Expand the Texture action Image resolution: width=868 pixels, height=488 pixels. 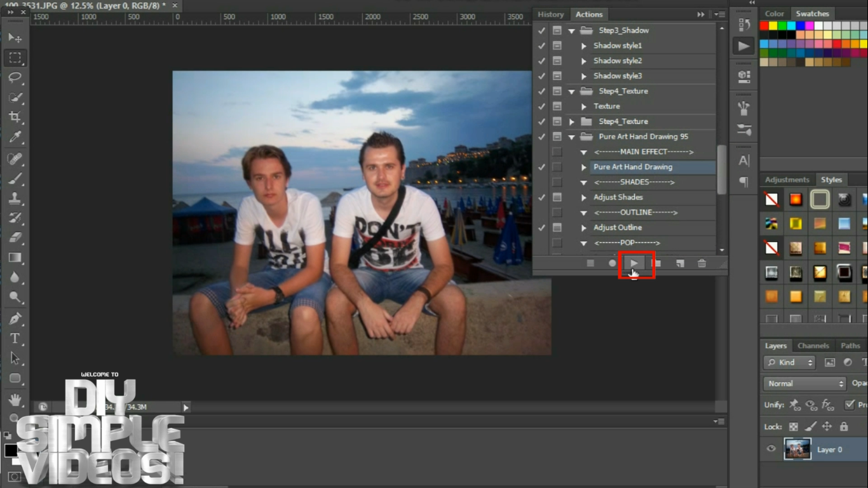[x=583, y=106]
